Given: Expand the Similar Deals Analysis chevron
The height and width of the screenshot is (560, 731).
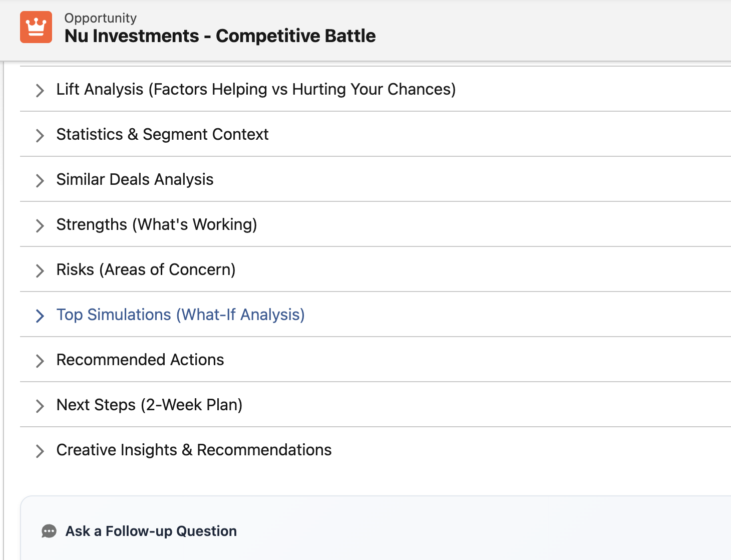Looking at the screenshot, I should coord(40,180).
